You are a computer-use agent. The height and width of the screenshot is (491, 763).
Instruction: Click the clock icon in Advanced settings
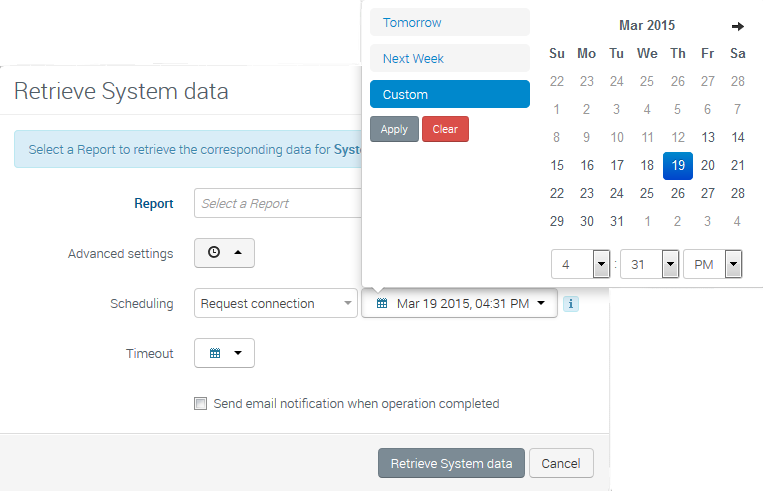click(x=214, y=253)
